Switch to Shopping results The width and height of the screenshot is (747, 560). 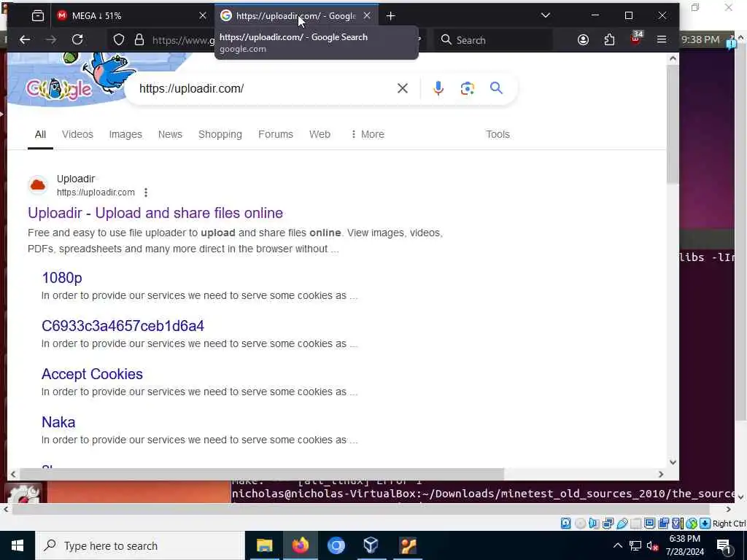(220, 134)
